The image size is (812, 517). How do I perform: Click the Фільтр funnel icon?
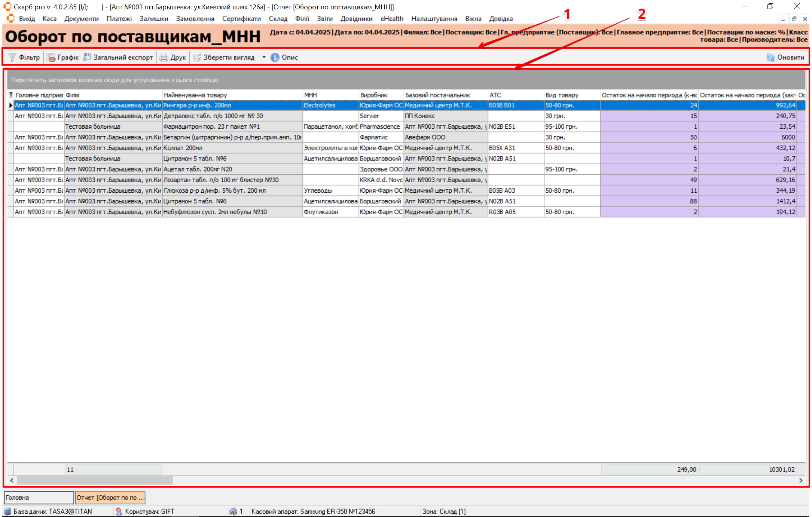pos(12,57)
